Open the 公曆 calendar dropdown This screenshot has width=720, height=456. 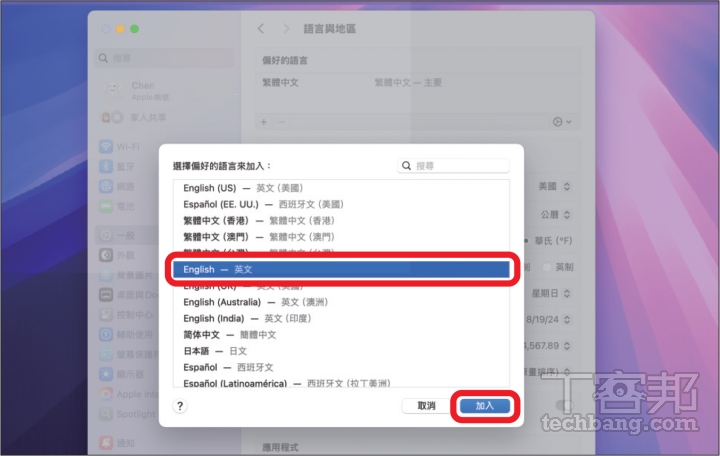556,214
